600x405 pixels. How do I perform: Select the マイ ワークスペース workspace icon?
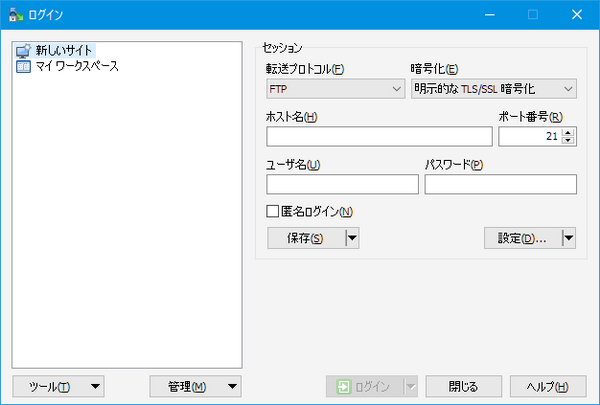coord(23,67)
